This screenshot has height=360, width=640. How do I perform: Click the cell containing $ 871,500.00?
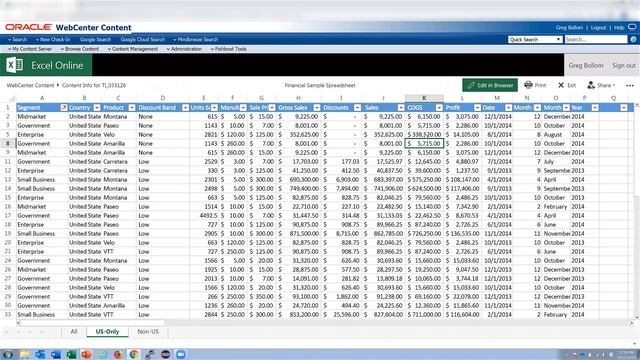coord(299,233)
